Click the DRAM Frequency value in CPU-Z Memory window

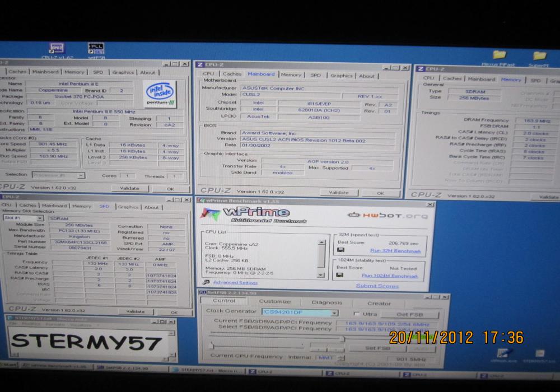pos(537,120)
